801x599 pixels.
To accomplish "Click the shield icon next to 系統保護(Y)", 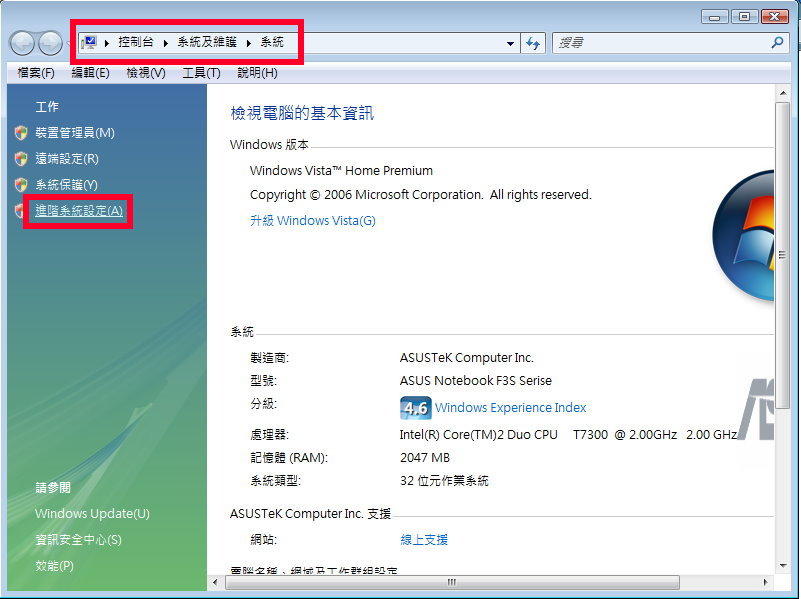I will [21, 184].
